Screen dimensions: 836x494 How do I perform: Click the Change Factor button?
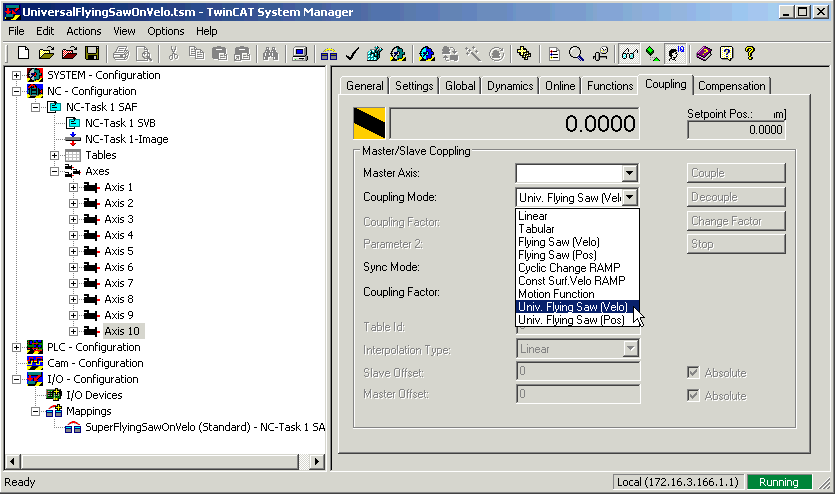click(736, 221)
